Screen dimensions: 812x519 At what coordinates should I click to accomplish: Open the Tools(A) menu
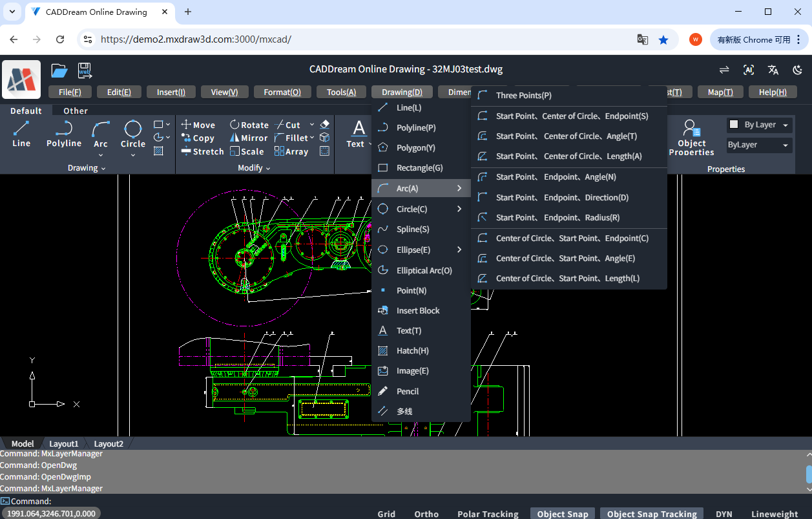click(341, 92)
